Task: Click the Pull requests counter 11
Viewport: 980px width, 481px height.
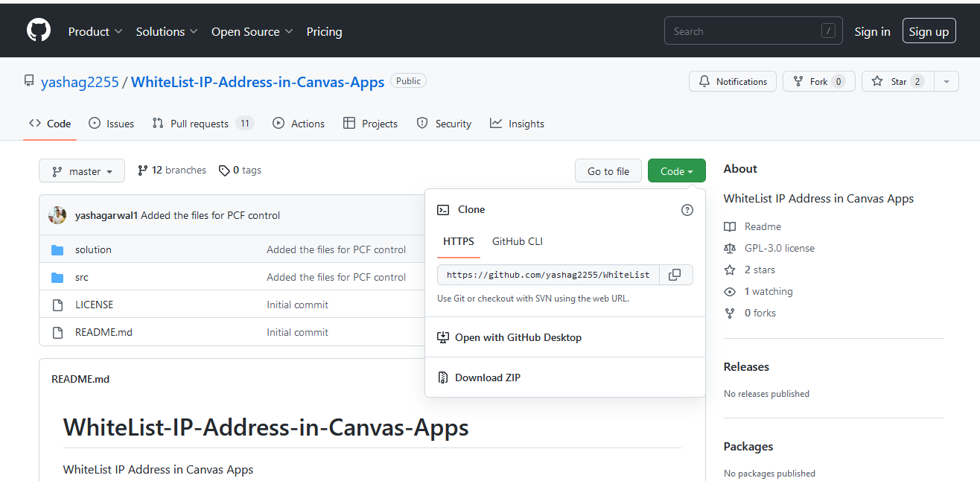Action: point(245,124)
